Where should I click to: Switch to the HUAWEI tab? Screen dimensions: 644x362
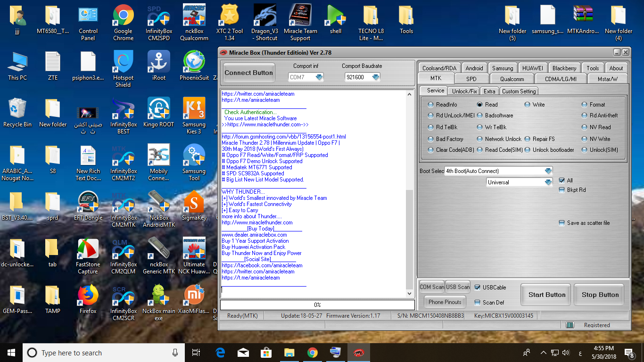click(x=533, y=68)
